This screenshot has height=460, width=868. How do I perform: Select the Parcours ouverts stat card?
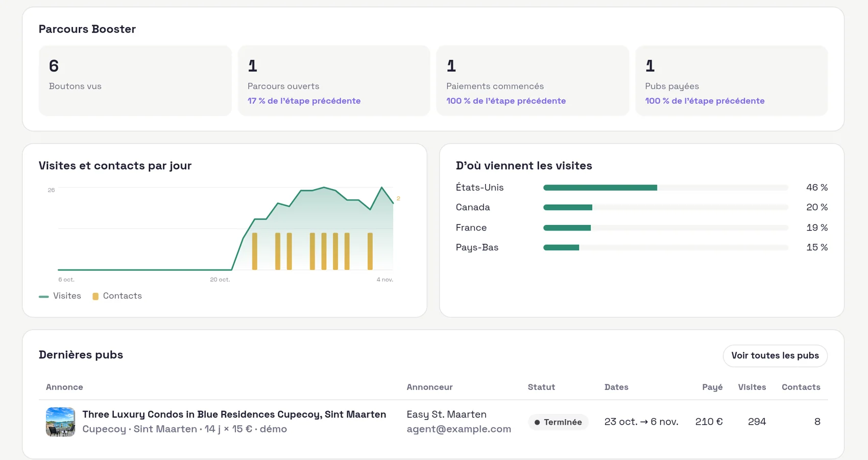(x=334, y=81)
